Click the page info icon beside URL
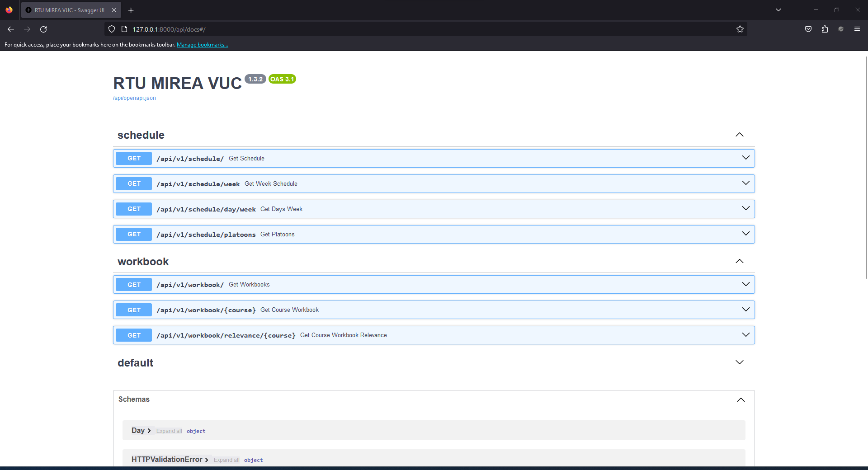The height and width of the screenshot is (470, 868). click(124, 29)
